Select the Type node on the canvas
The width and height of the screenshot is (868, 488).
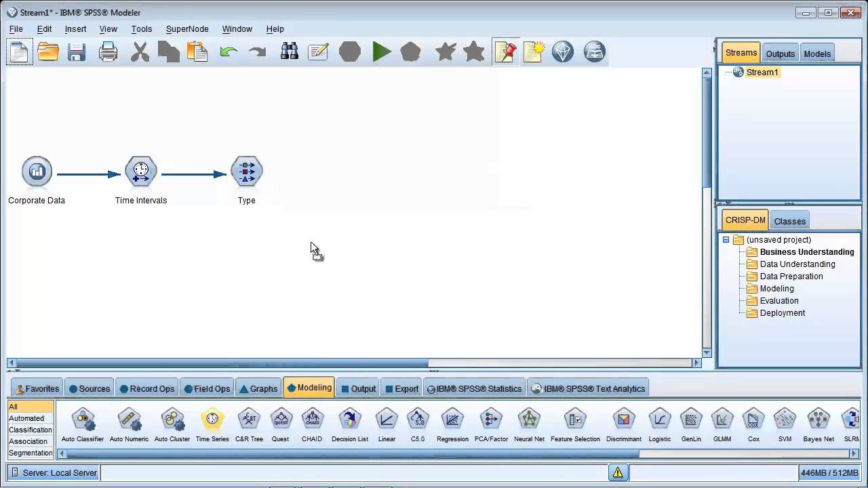247,172
